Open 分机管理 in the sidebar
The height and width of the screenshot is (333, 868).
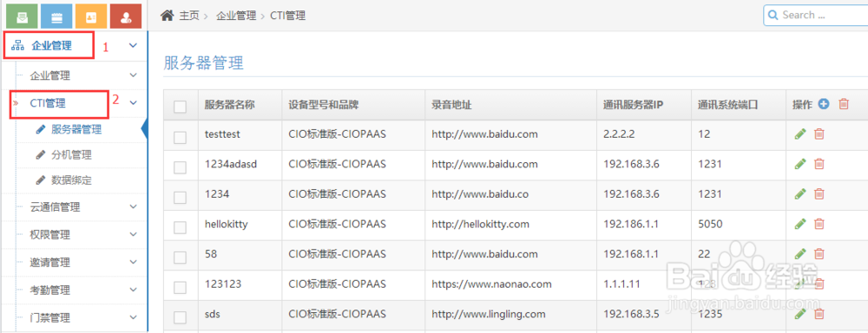[x=71, y=155]
